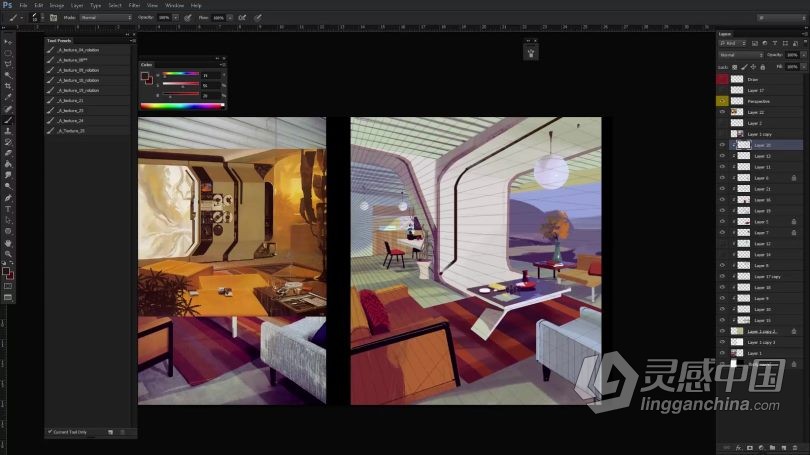Viewport: 810px width, 455px height.
Task: Open the File menu
Action: [23, 5]
